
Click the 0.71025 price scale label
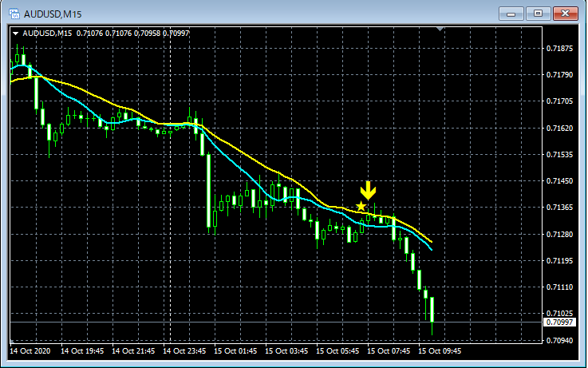point(559,313)
